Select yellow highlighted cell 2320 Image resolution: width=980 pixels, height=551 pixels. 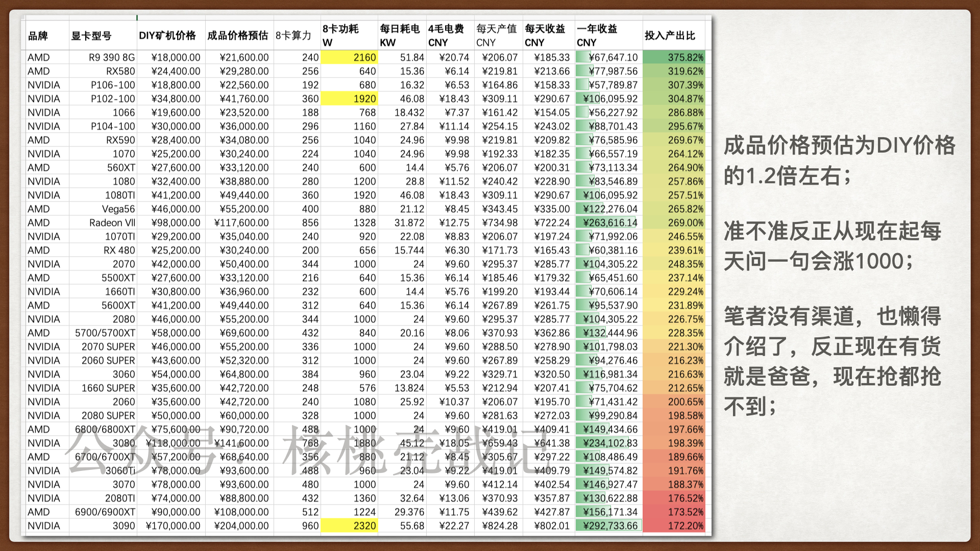point(350,526)
